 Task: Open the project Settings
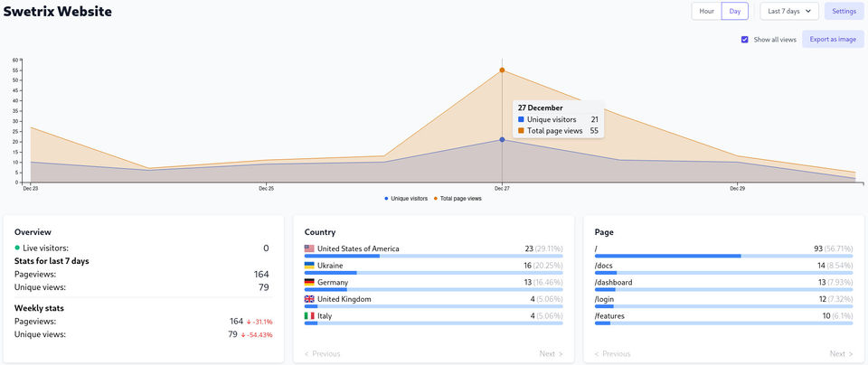click(844, 11)
